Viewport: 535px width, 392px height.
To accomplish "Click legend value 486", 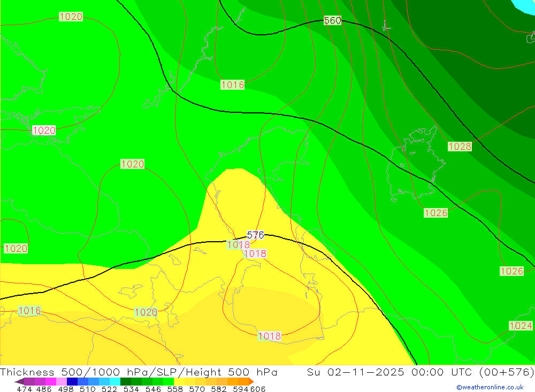I will coord(44,389).
